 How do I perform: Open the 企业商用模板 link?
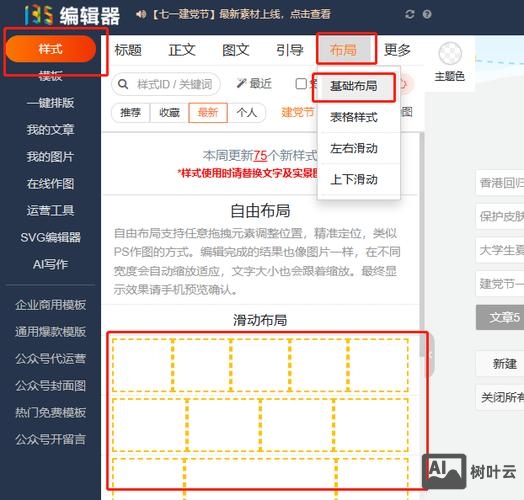[50, 305]
